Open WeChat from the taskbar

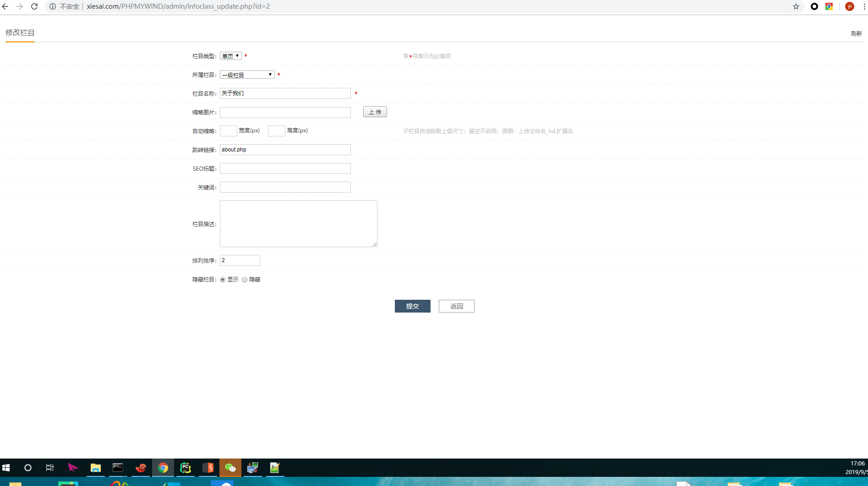tap(230, 468)
